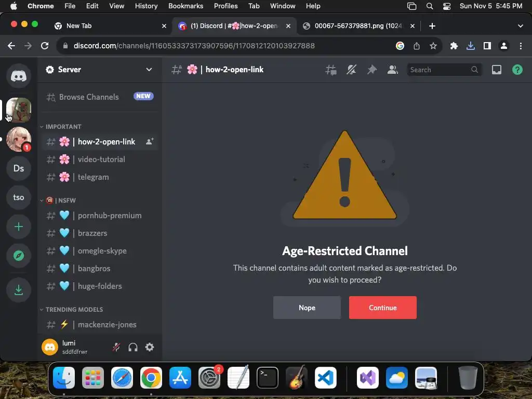Toggle notification settings bell icon
532x399 pixels.
point(352,70)
